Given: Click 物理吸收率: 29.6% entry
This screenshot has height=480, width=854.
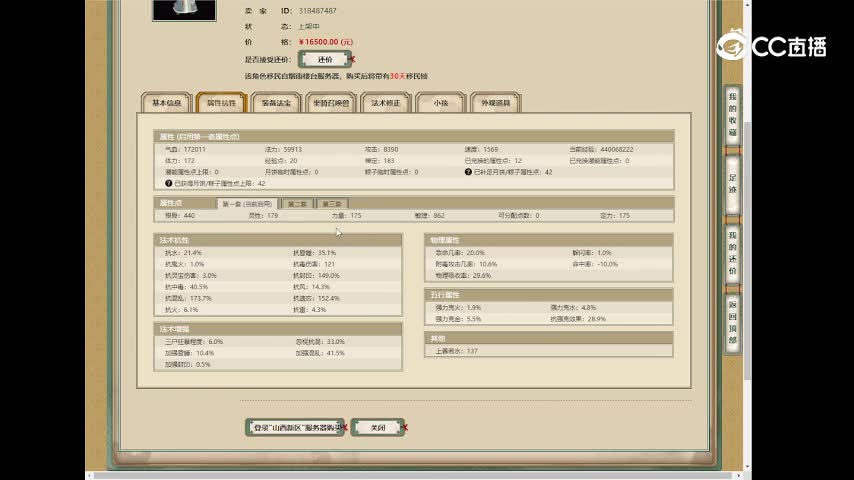Looking at the screenshot, I should 463,276.
